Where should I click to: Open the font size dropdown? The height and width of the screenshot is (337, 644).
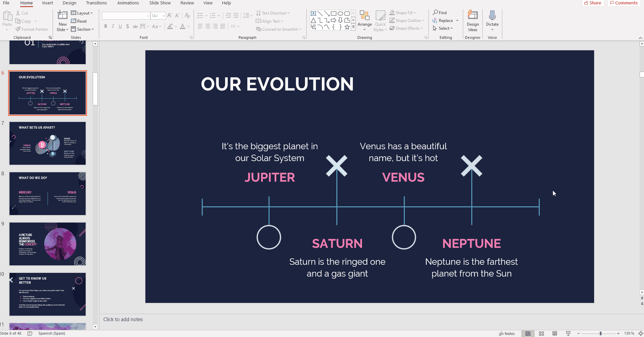click(164, 16)
